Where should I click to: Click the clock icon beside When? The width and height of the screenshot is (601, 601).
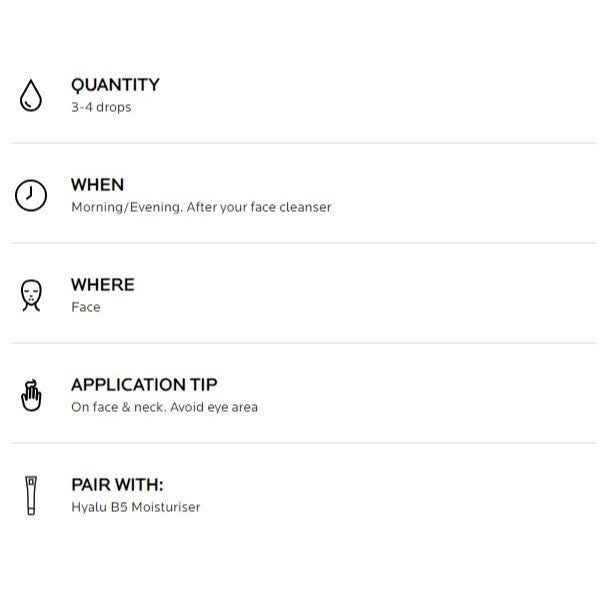coord(31,195)
